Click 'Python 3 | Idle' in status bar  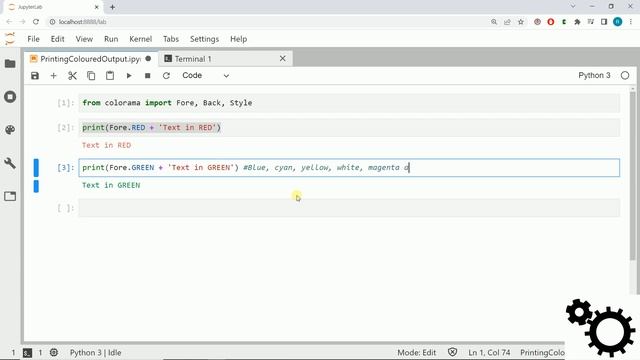(x=96, y=353)
